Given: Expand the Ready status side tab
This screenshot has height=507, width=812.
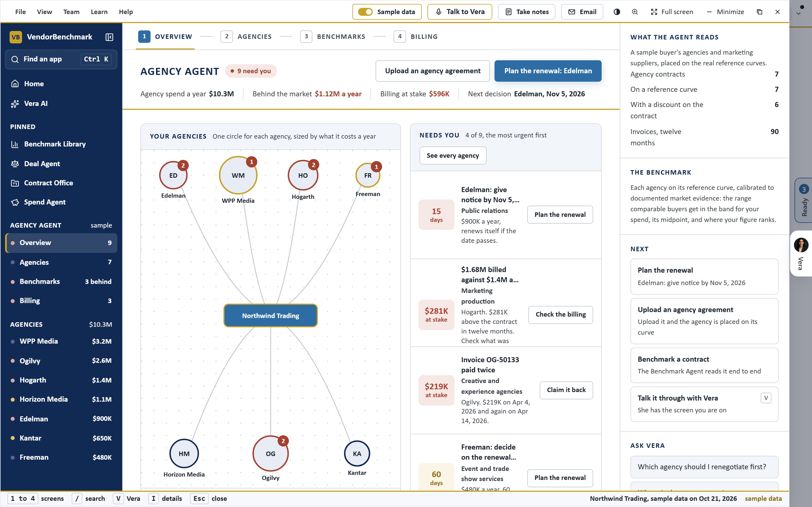Looking at the screenshot, I should click(x=804, y=200).
